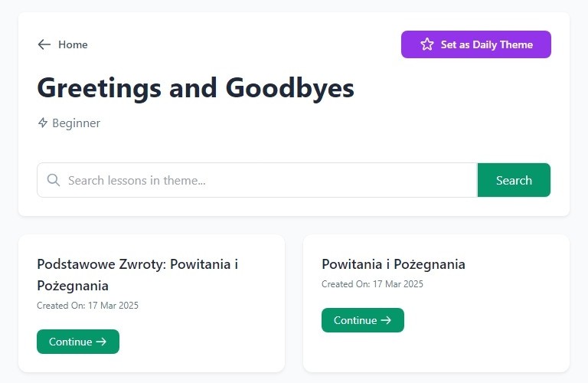Click the created date on Podstawowe Zwroty card
This screenshot has width=588, height=383.
[x=87, y=306]
